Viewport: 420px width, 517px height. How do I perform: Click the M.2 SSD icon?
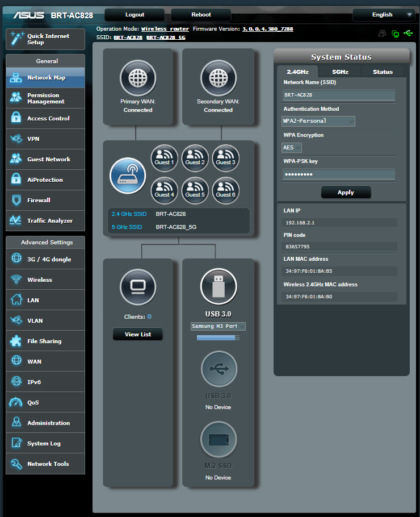pyautogui.click(x=219, y=440)
